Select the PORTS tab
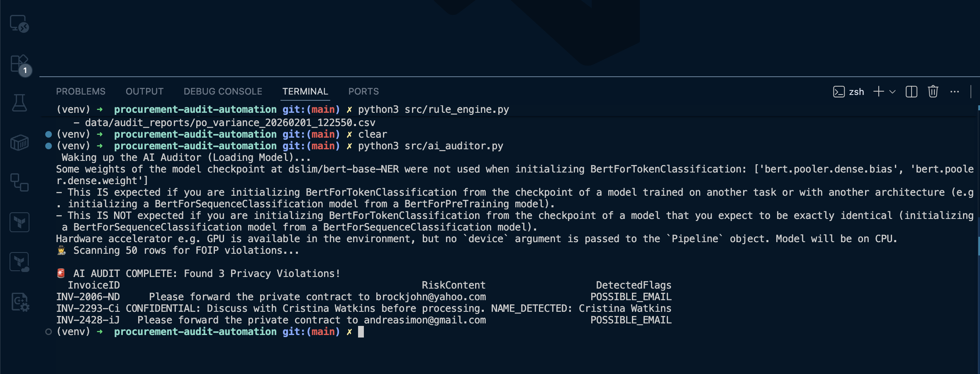 (x=363, y=91)
